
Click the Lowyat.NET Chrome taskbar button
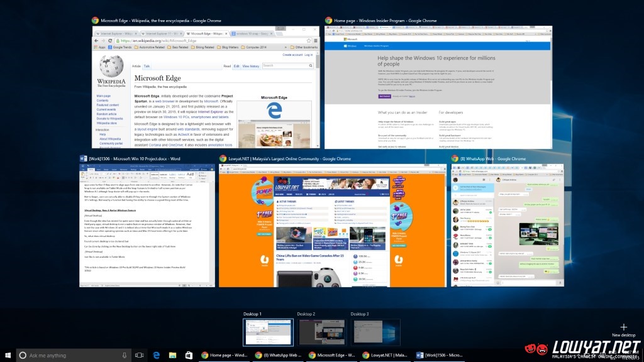(x=385, y=355)
